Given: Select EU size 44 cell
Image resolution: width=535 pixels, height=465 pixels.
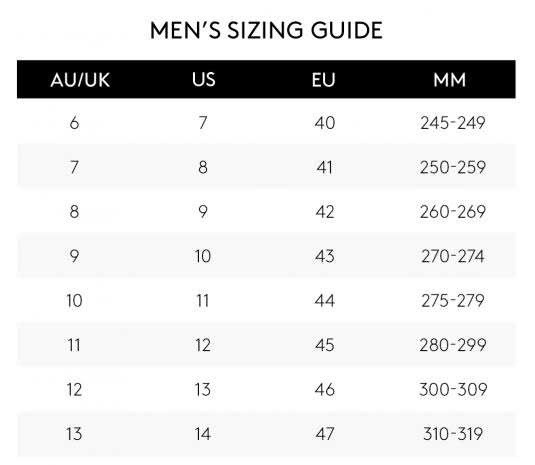Looking at the screenshot, I should click(325, 301).
